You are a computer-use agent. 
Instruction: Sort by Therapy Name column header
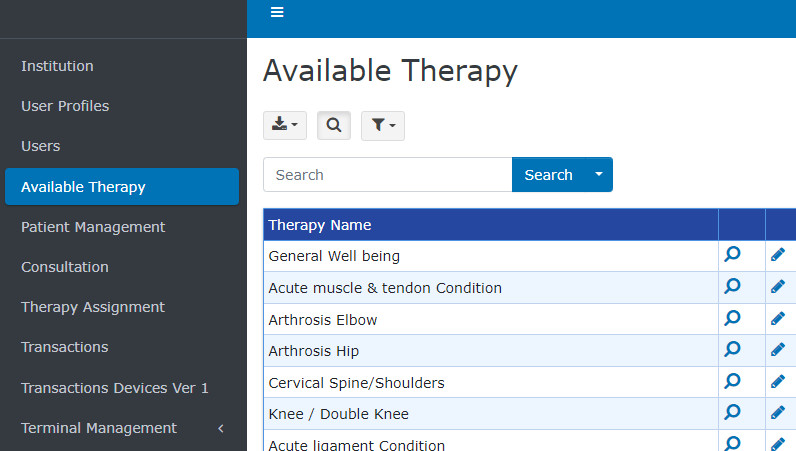(x=320, y=225)
